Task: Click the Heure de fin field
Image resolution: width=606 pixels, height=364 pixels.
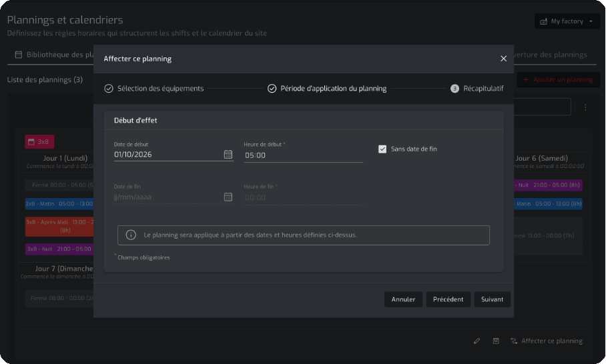Action: pyautogui.click(x=304, y=197)
